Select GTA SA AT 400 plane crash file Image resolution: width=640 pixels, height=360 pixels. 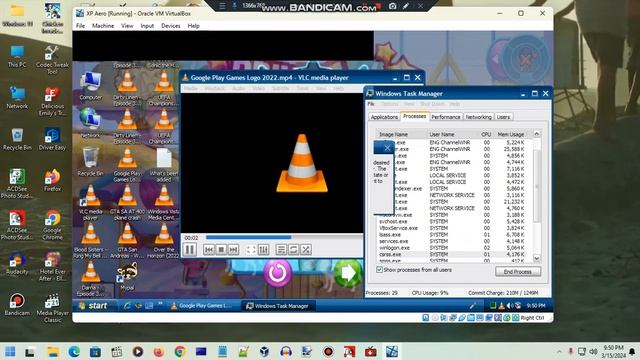pyautogui.click(x=127, y=202)
